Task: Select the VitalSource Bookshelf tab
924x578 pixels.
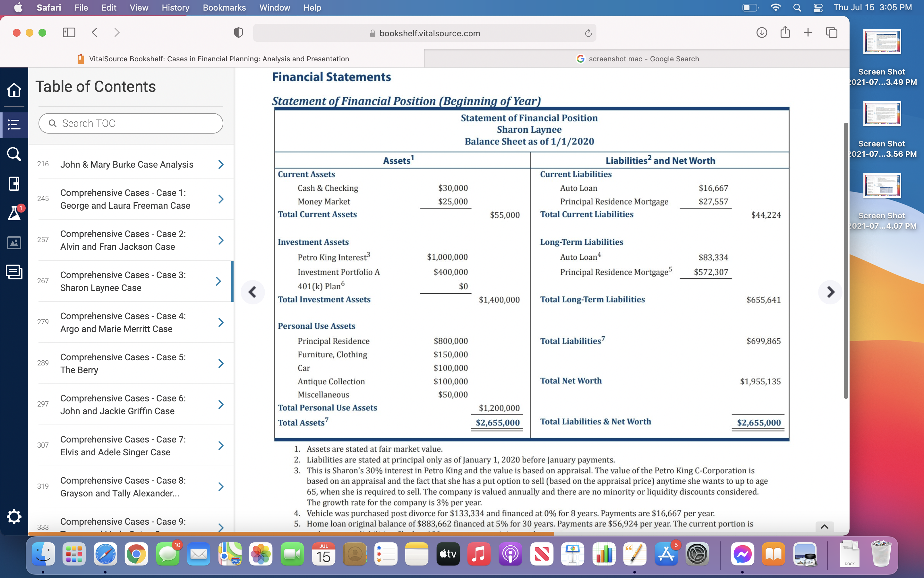Action: click(212, 59)
